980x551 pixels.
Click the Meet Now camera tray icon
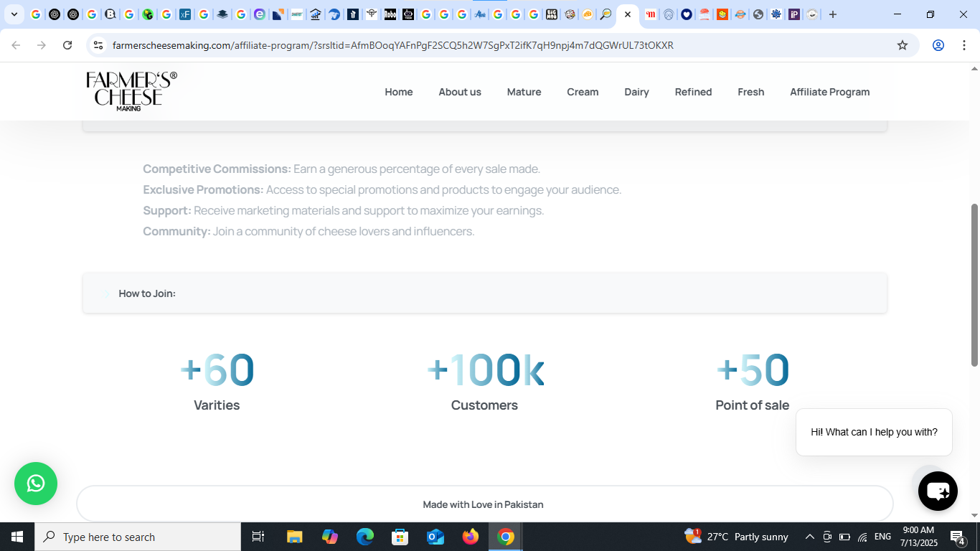click(827, 537)
